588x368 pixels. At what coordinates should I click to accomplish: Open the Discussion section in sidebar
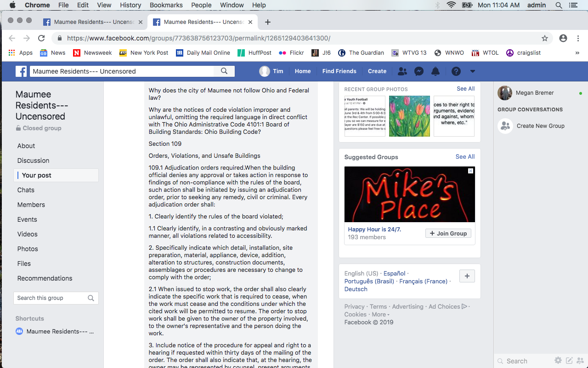[33, 161]
